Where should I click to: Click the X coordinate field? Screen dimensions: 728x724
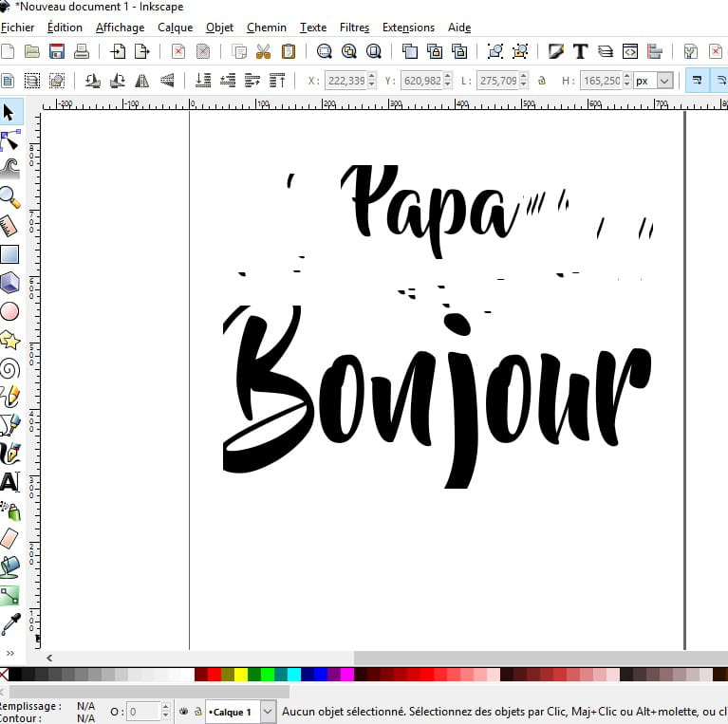point(345,81)
